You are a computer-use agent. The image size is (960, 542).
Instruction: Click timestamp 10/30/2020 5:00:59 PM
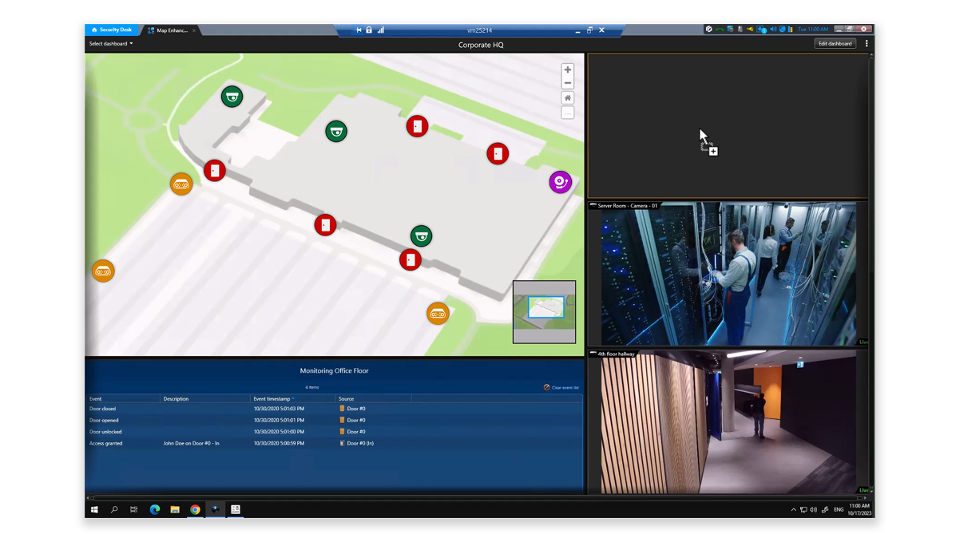[x=279, y=443]
